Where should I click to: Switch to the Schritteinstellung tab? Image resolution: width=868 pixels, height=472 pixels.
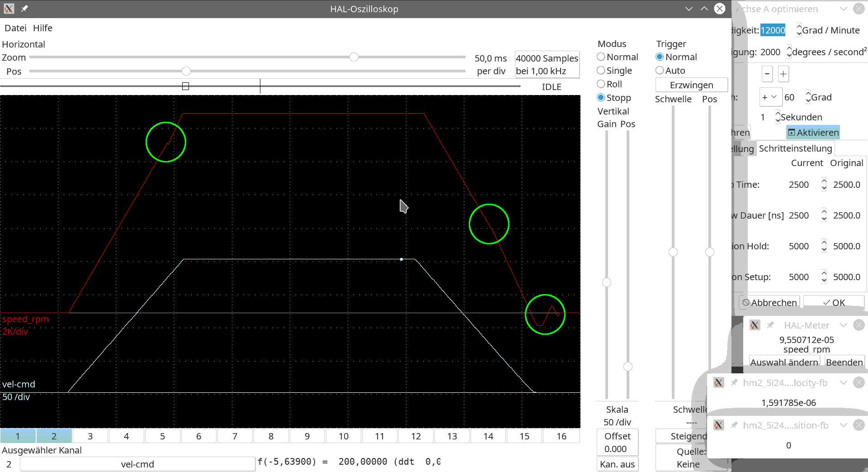coord(795,148)
